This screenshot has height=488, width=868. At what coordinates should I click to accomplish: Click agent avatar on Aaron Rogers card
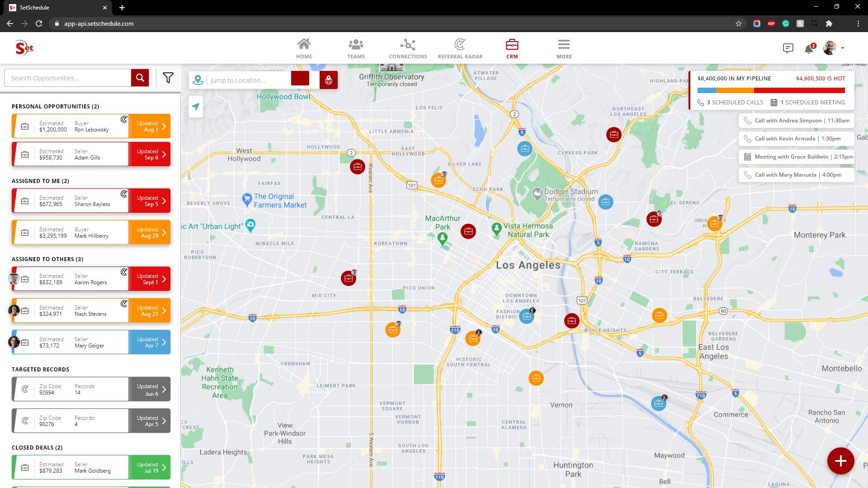pyautogui.click(x=14, y=279)
